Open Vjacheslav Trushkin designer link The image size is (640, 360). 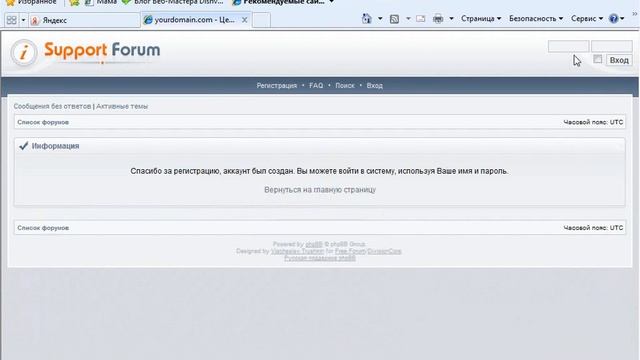coord(297,251)
